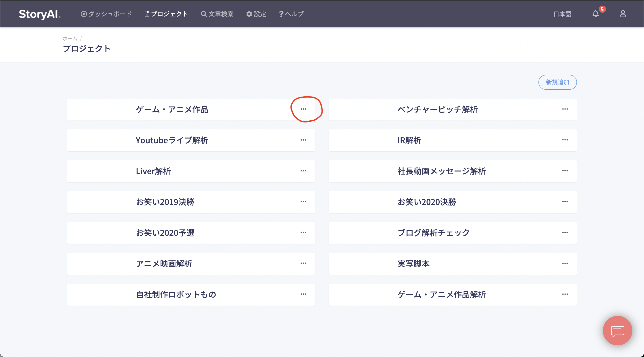Open the Youtubeライブ解析 project

(172, 140)
